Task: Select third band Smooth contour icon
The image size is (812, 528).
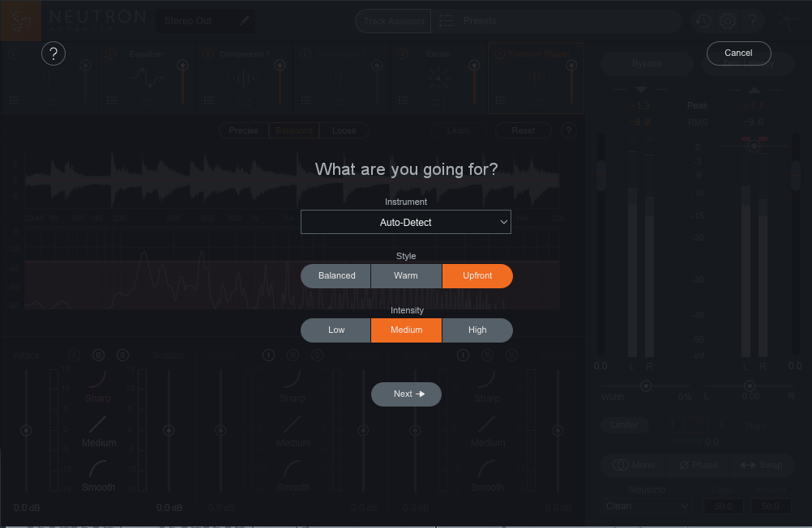Action: pos(487,469)
